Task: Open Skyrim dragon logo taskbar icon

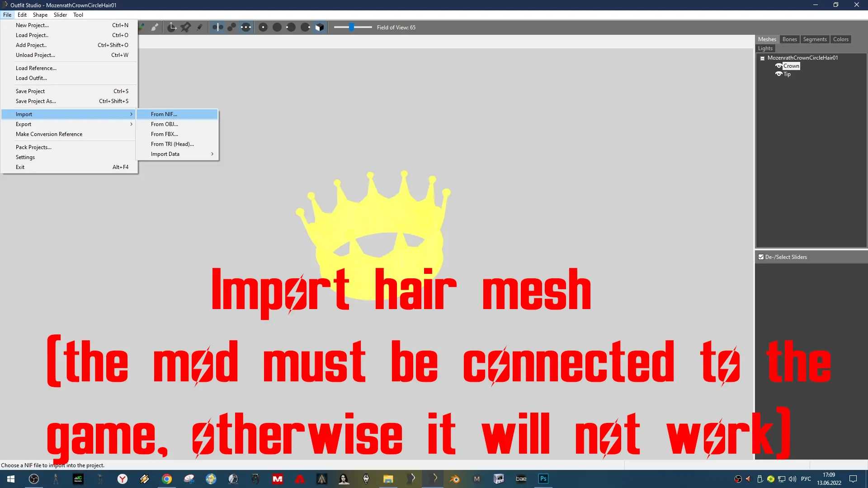Action: (x=366, y=479)
